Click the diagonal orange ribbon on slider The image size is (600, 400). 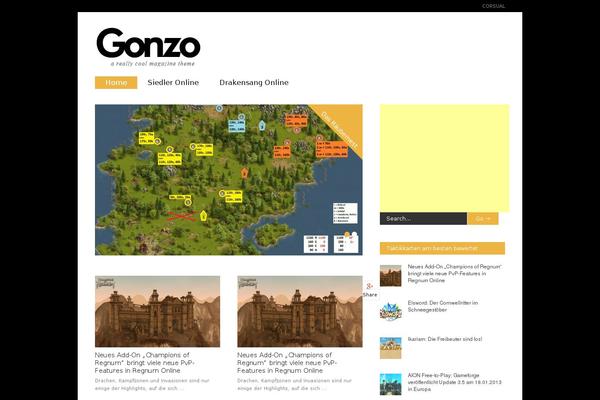(x=341, y=128)
